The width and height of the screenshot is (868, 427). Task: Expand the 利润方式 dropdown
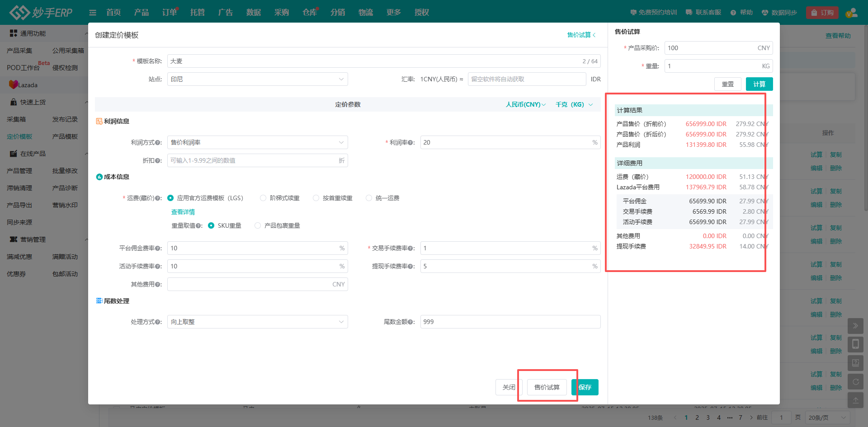pyautogui.click(x=257, y=142)
